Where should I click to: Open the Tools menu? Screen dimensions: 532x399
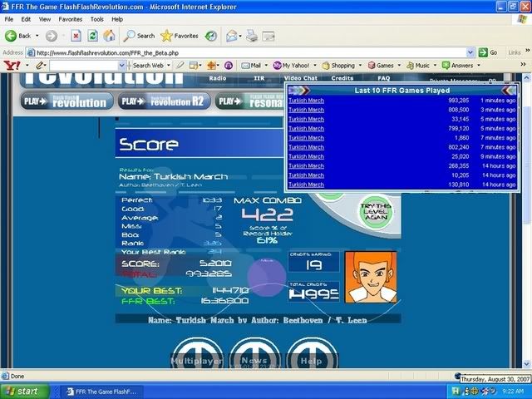click(97, 18)
